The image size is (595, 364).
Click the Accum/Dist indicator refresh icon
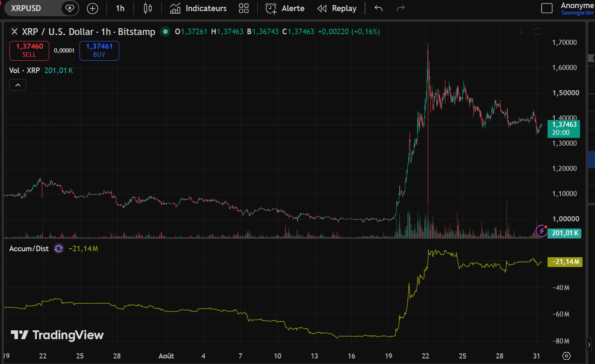point(59,249)
